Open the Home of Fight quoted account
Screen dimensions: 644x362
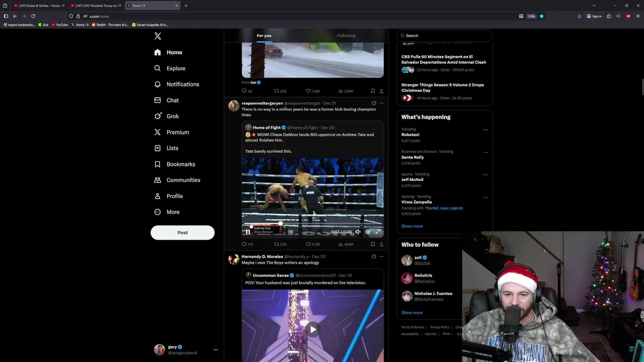(x=266, y=128)
